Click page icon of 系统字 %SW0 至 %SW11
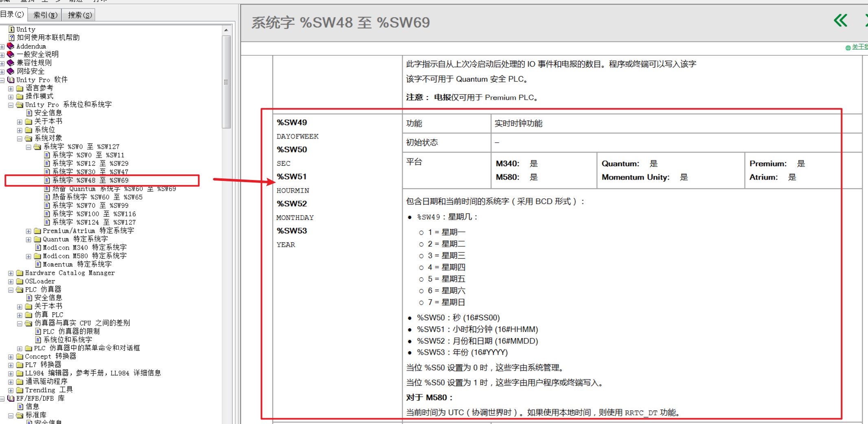This screenshot has height=424, width=868. pyautogui.click(x=47, y=155)
